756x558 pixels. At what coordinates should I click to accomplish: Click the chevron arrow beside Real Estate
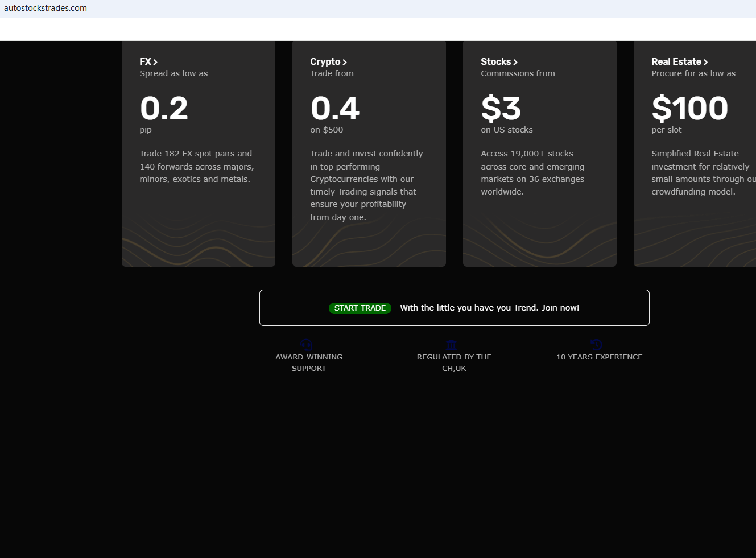point(705,62)
